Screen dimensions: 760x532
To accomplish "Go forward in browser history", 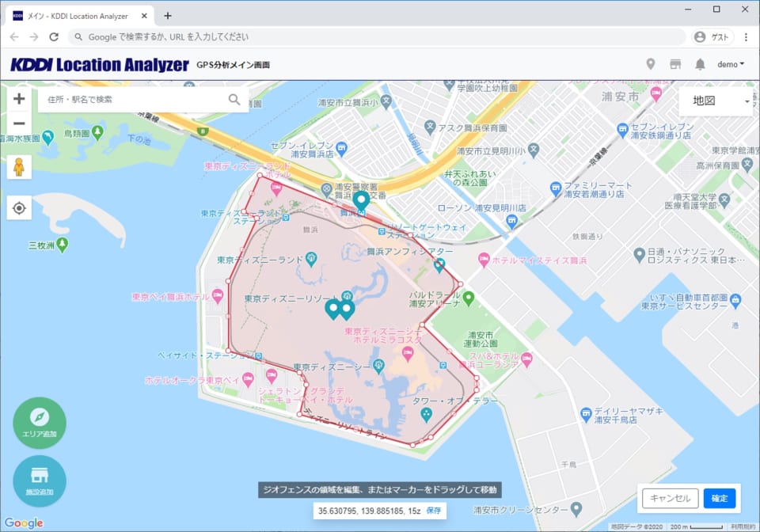I will 34,37.
